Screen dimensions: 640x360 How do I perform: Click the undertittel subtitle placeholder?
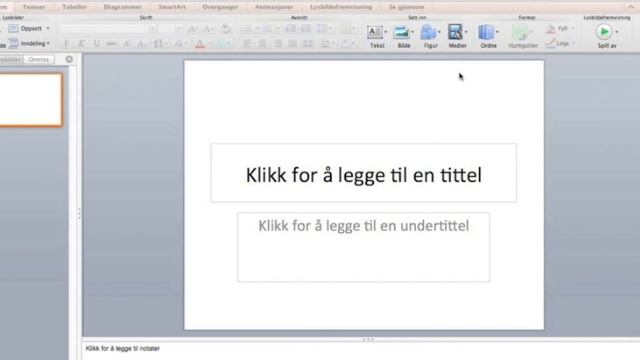point(364,247)
